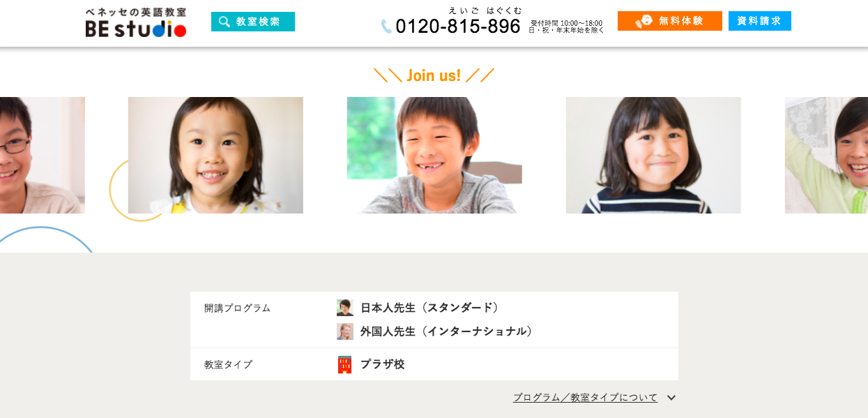Select the boy with glasses photo
868x418 pixels.
(43, 155)
